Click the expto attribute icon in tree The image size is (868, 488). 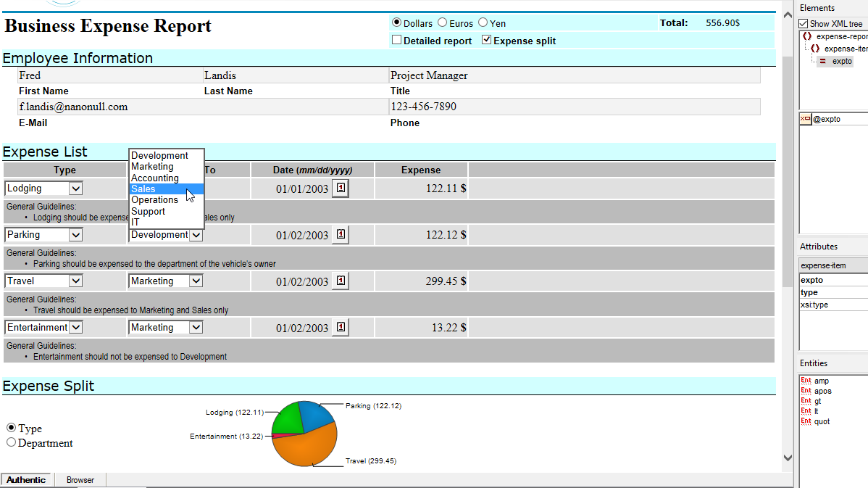coord(822,62)
